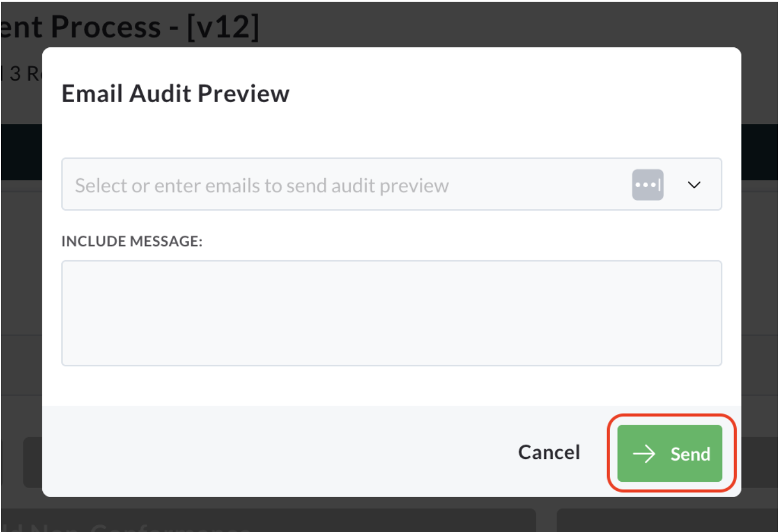Click the bottom of the message box

coord(391,357)
